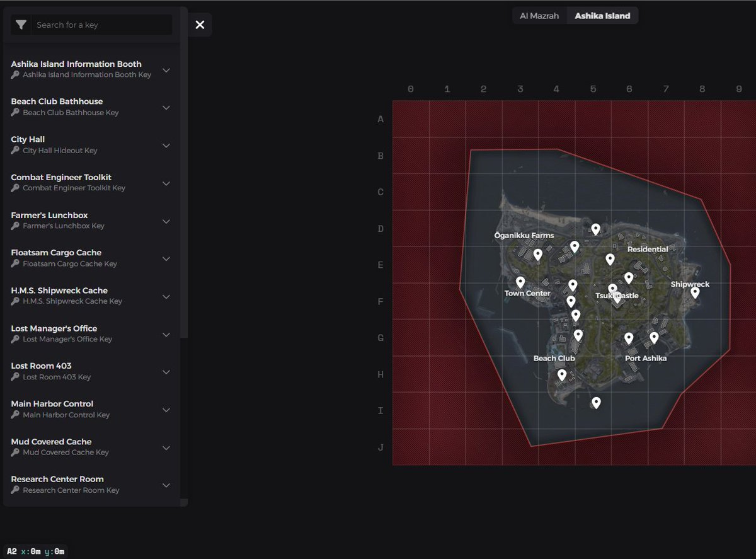Click the Main Harbor Control title

(x=52, y=404)
